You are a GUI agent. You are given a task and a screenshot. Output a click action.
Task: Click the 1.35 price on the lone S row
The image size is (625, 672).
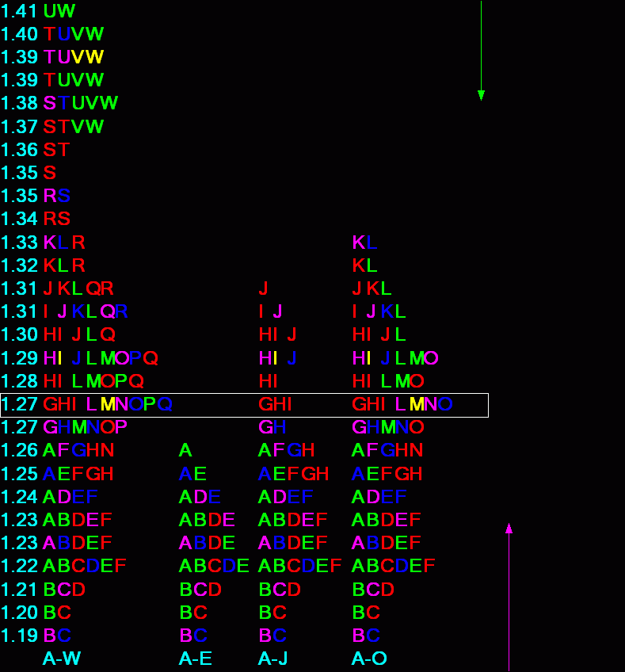19,173
